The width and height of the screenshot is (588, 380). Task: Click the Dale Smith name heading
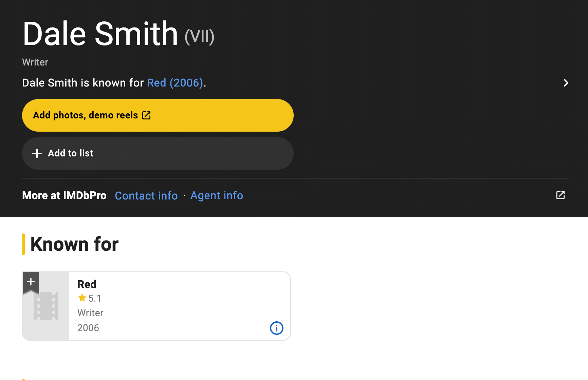[x=100, y=34]
